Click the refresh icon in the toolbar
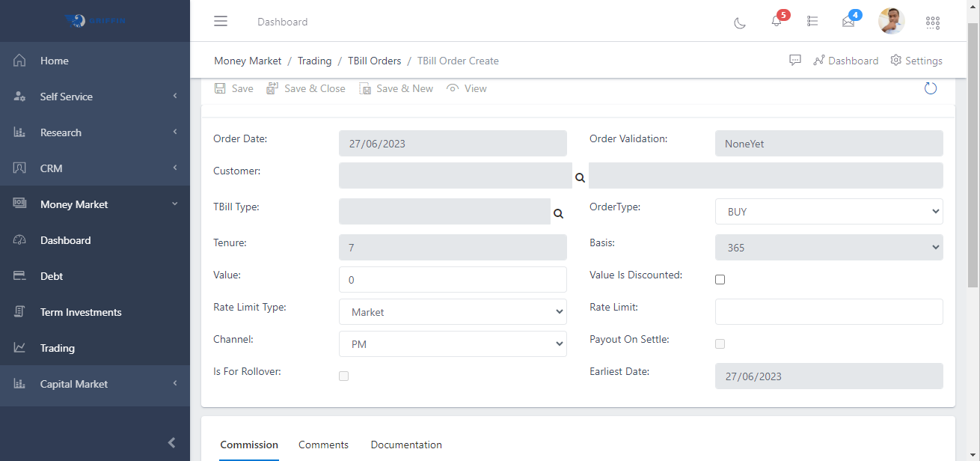The image size is (980, 461). click(x=930, y=88)
